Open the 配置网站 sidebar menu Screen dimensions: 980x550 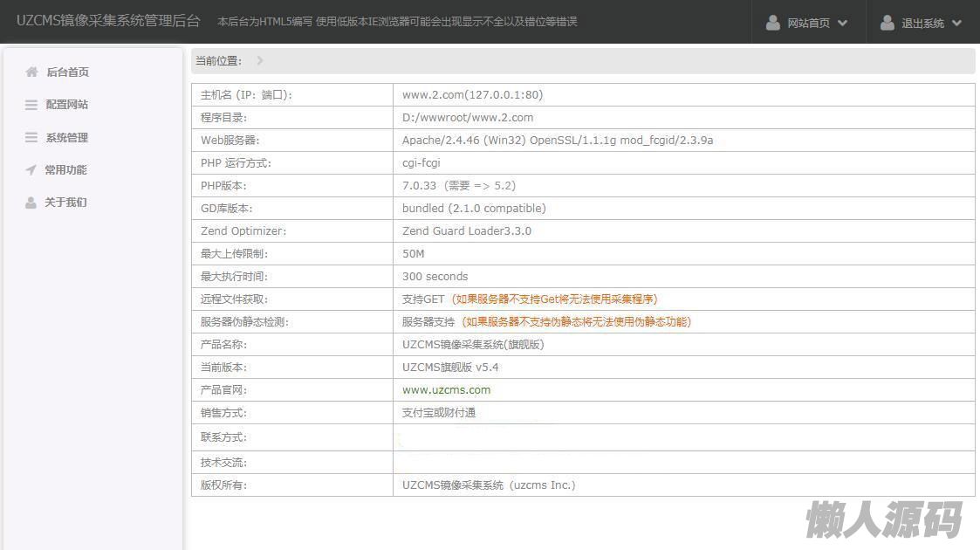tap(67, 105)
